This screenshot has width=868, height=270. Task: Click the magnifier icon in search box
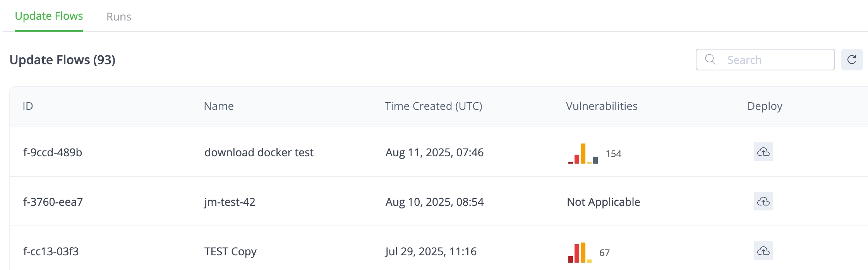tap(710, 60)
